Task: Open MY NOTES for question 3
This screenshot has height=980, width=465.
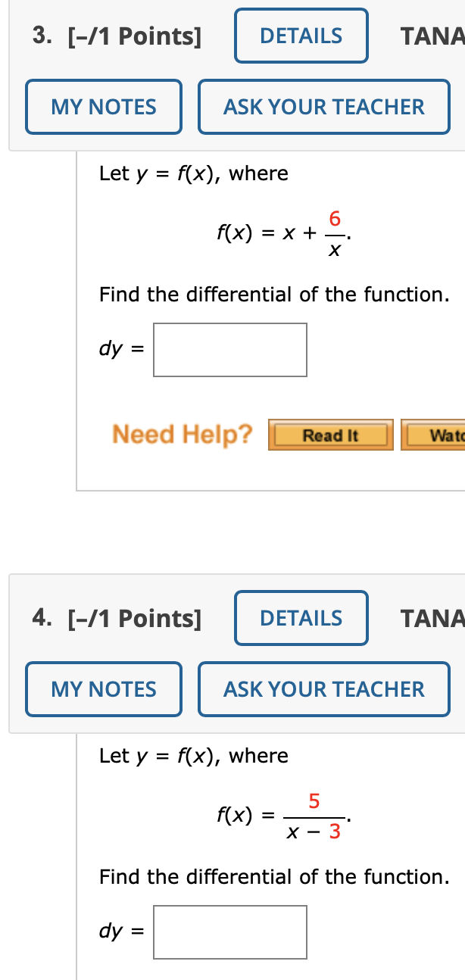Action: pyautogui.click(x=103, y=106)
